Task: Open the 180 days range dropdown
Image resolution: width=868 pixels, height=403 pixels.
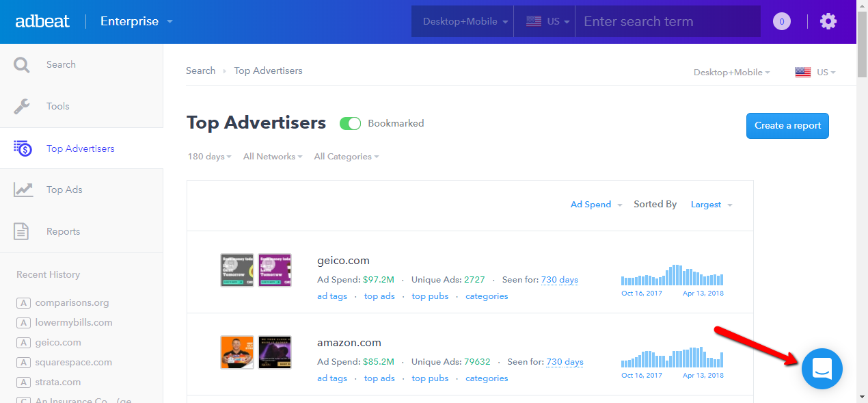Action: (209, 157)
